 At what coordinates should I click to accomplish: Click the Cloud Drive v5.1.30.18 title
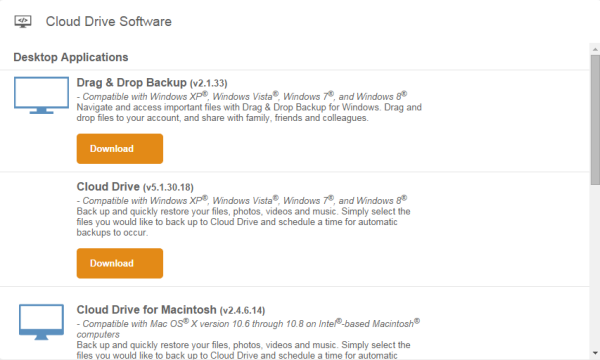click(108, 187)
